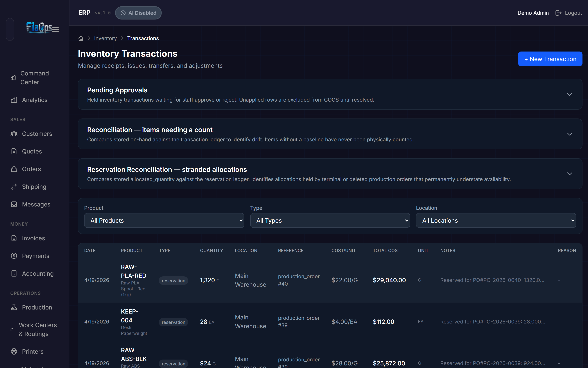Click the home breadcrumb icon
Screen dimensions: 588x368
81,38
